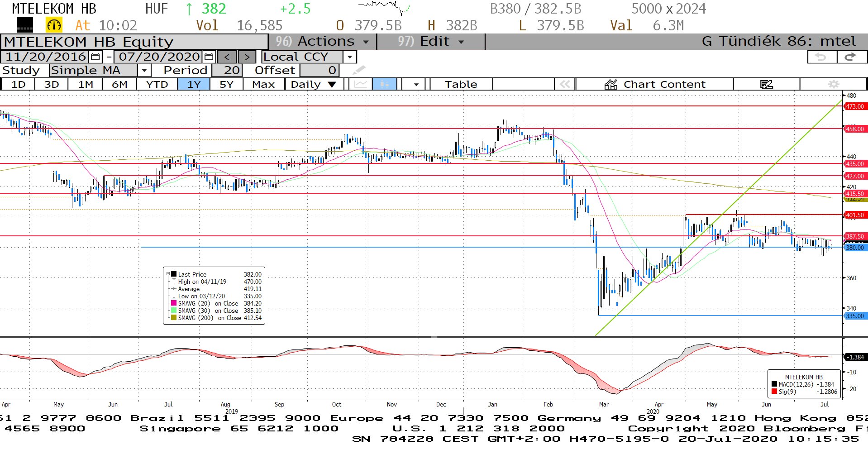The width and height of the screenshot is (868, 464).
Task: Click the 335.00 blue level label
Action: click(x=855, y=316)
